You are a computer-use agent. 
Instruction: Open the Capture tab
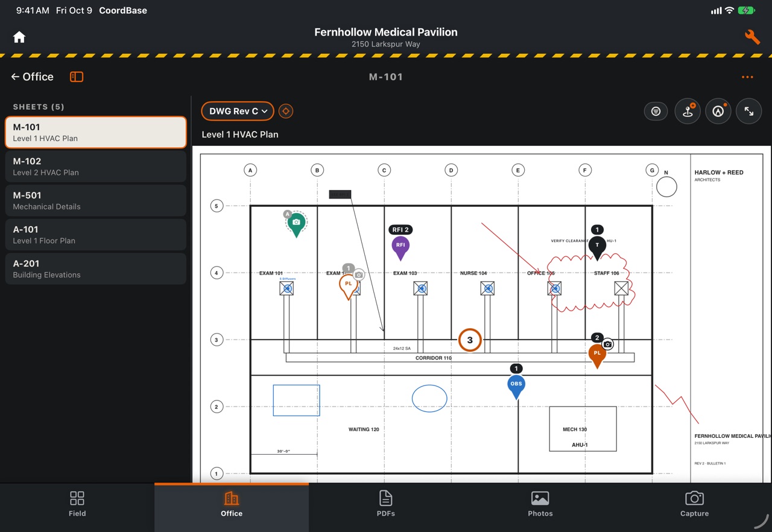click(695, 504)
